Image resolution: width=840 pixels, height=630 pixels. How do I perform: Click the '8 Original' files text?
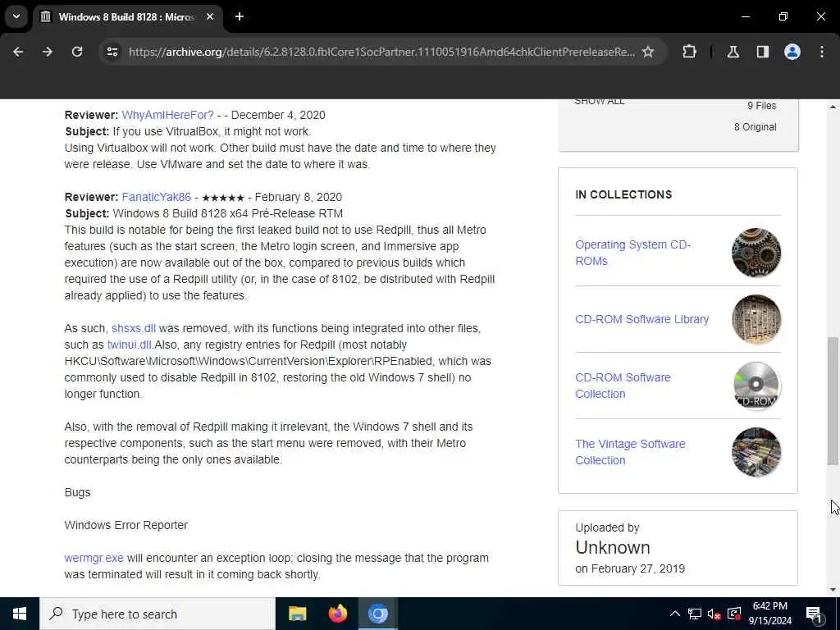coord(756,127)
